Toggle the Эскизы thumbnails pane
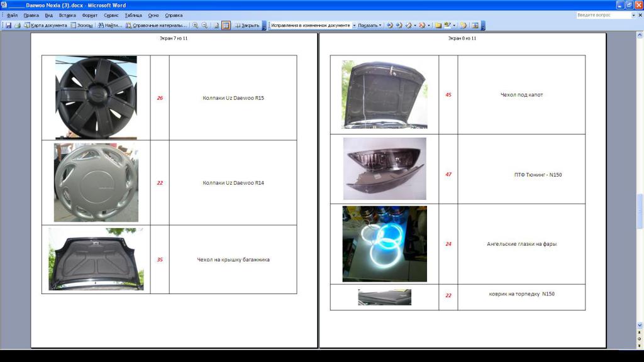Image resolution: width=644 pixels, height=362 pixels. pos(81,26)
